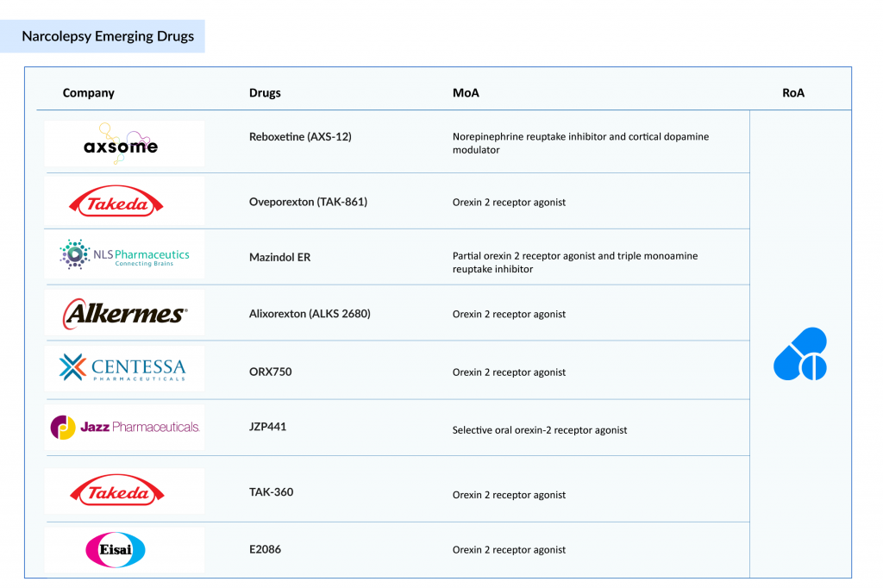Select the TAK-360 drug name
883x588 pixels.
tap(271, 492)
